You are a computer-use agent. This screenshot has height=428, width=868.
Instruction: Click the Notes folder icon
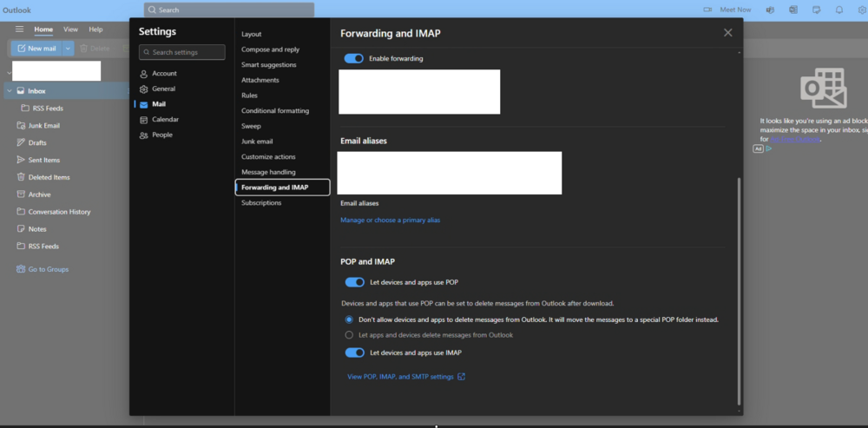point(21,228)
